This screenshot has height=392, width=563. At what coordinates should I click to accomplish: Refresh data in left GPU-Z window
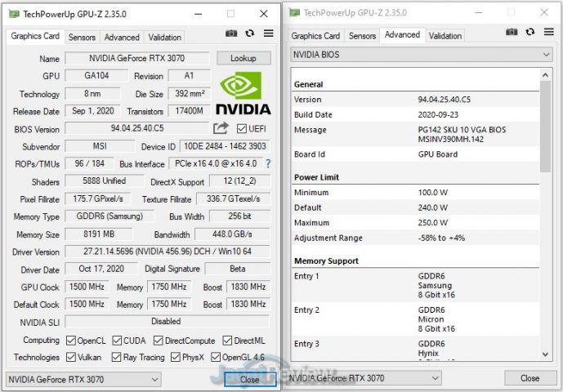pyautogui.click(x=250, y=33)
